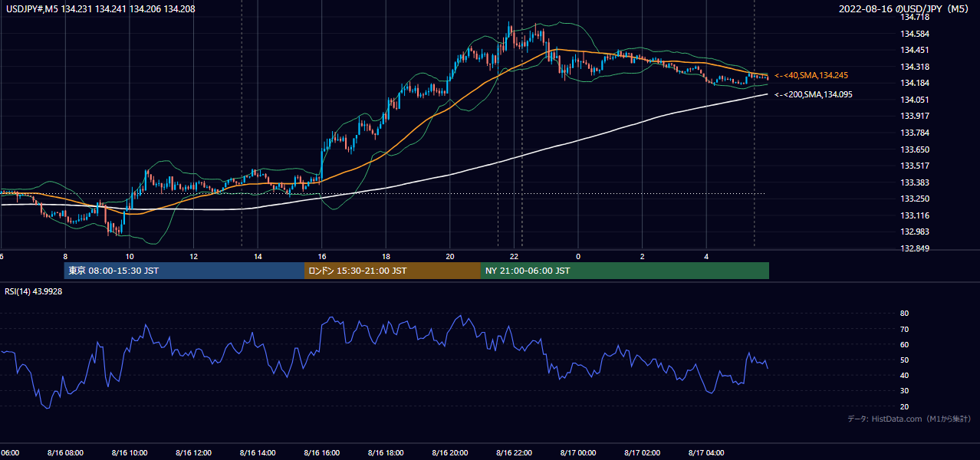Click price axis label 133.383
The width and height of the screenshot is (980, 460).
(916, 182)
